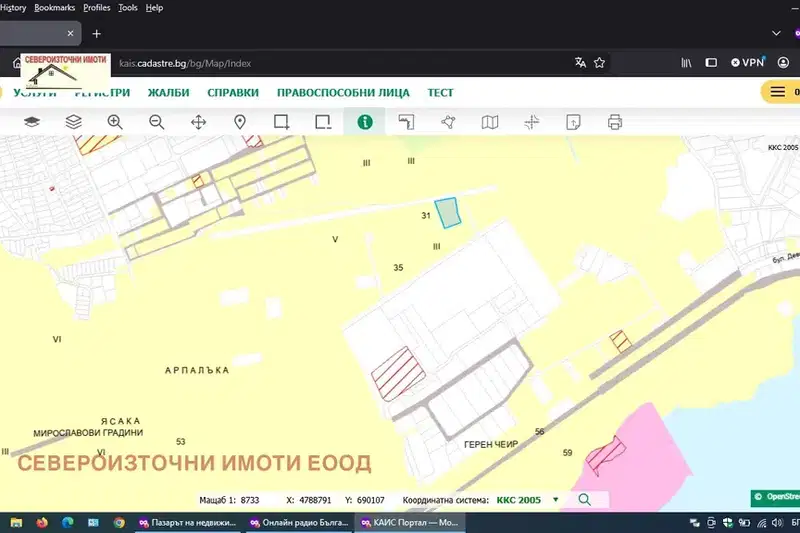
Task: Click the export/upload sheet icon
Action: point(573,122)
